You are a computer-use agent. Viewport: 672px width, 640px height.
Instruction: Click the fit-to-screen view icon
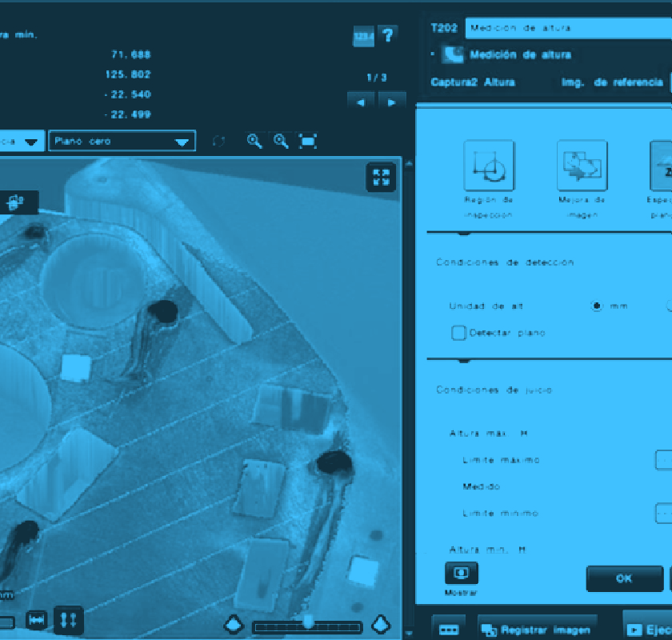coord(308,141)
